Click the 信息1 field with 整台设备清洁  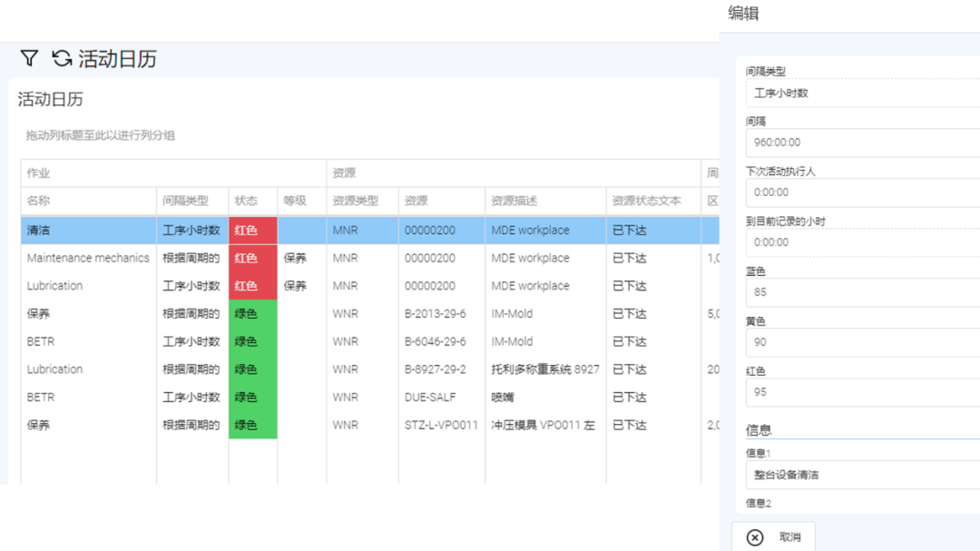[x=863, y=475]
